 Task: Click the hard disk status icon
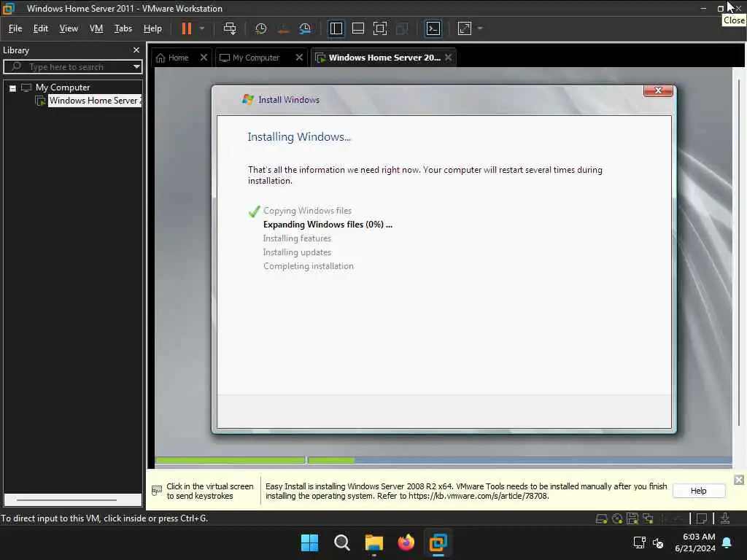coord(601,518)
